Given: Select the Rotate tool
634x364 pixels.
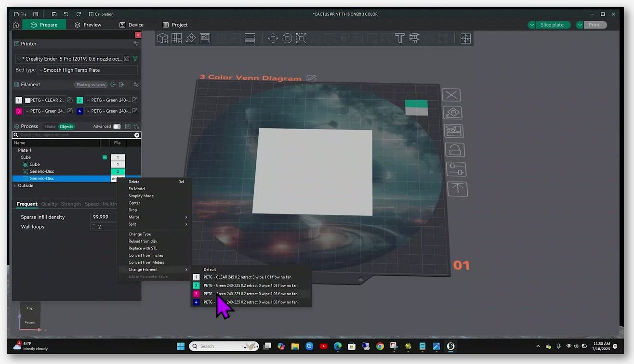Looking at the screenshot, I should [287, 38].
